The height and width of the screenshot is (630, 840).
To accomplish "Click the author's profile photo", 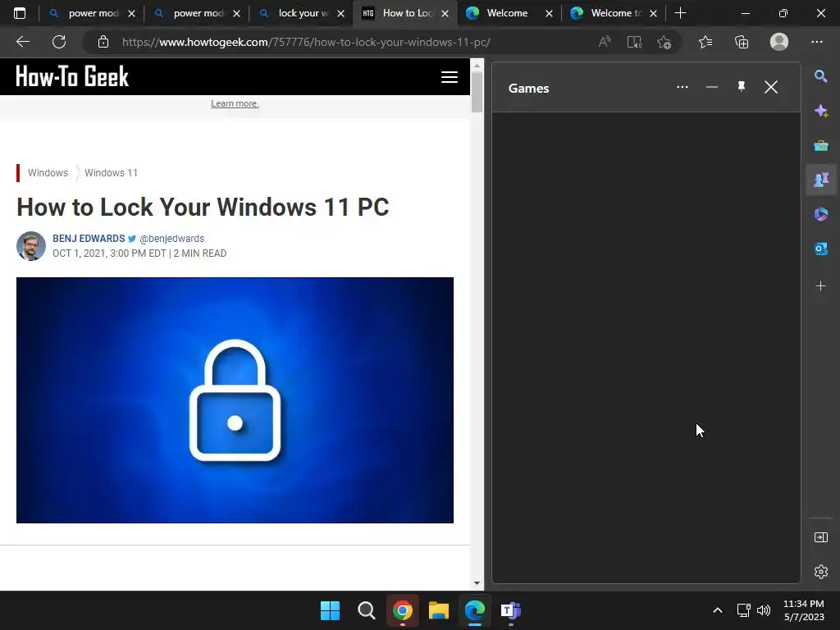I will 31,246.
